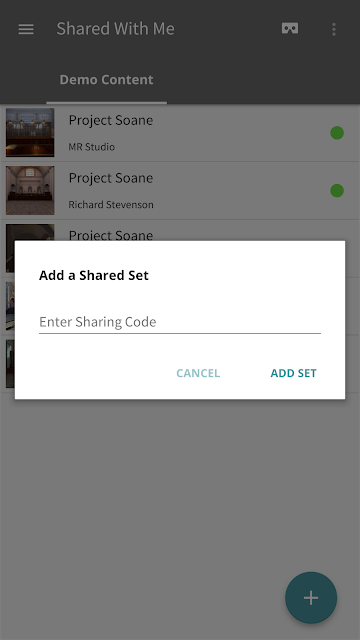Tap the green status dot for Richard Stevenson

coord(337,191)
